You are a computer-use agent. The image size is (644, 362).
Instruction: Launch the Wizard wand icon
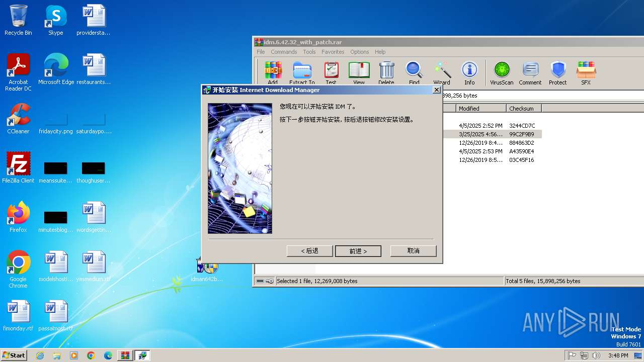click(442, 72)
